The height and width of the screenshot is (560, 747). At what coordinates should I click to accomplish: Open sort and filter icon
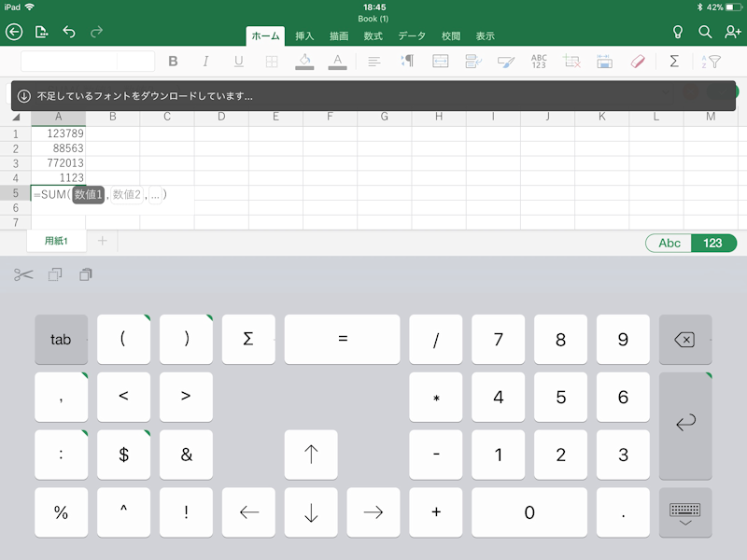point(711,62)
